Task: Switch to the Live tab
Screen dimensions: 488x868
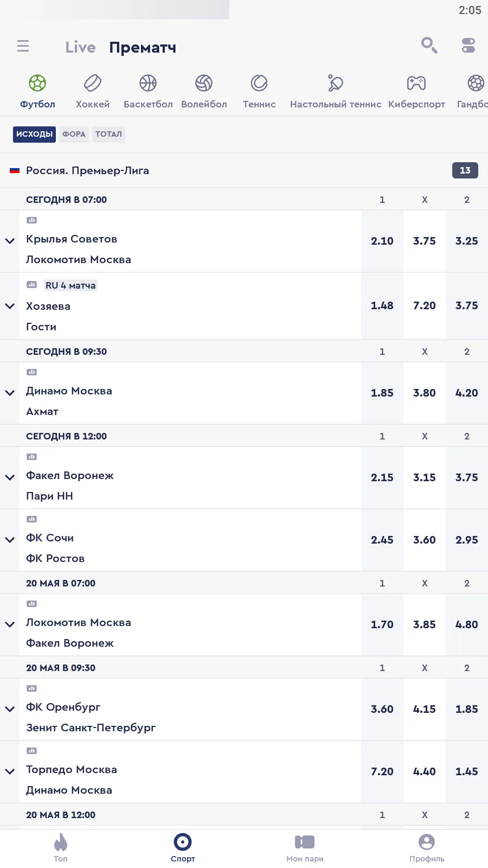Action: pos(80,48)
